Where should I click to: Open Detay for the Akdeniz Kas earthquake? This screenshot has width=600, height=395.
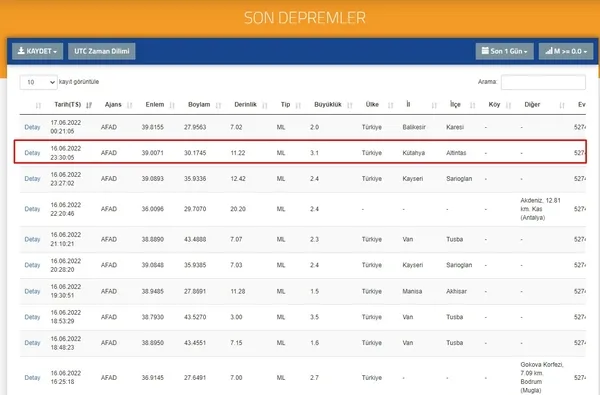32,209
